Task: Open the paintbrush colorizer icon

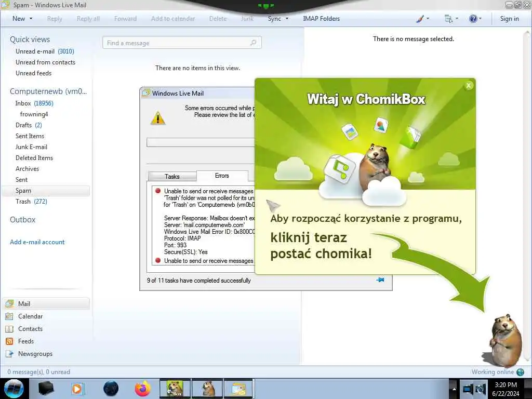Action: pyautogui.click(x=420, y=19)
